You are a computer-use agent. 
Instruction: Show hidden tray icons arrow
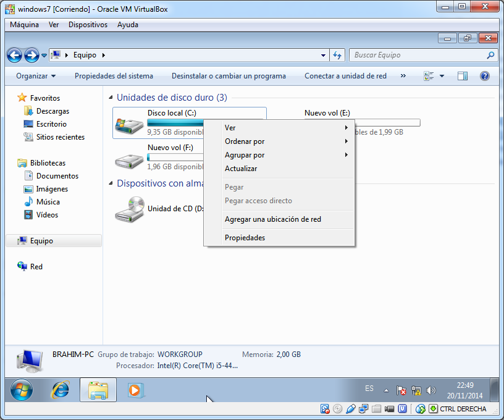pyautogui.click(x=386, y=391)
